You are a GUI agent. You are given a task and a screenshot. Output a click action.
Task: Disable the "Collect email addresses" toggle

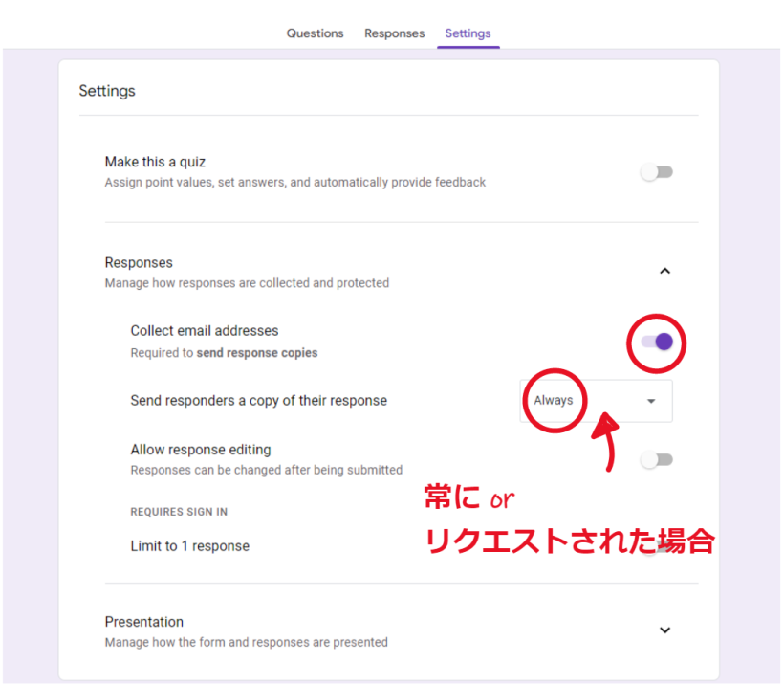click(656, 342)
